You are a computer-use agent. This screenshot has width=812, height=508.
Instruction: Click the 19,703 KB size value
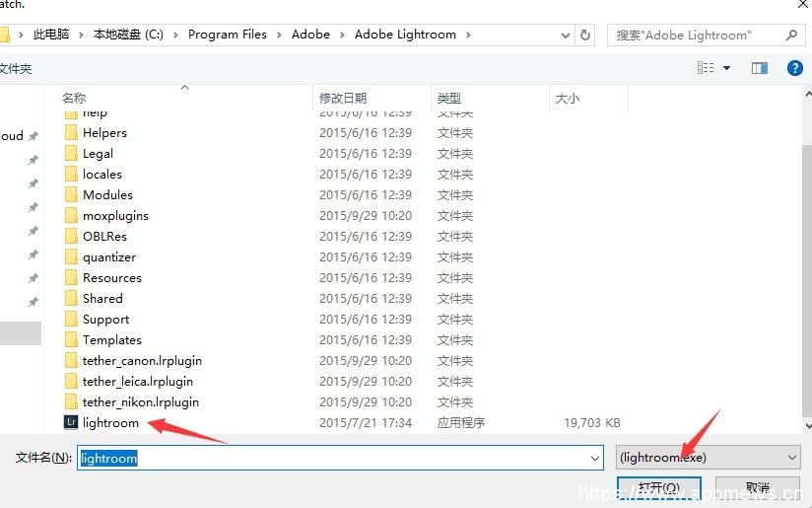click(x=592, y=423)
